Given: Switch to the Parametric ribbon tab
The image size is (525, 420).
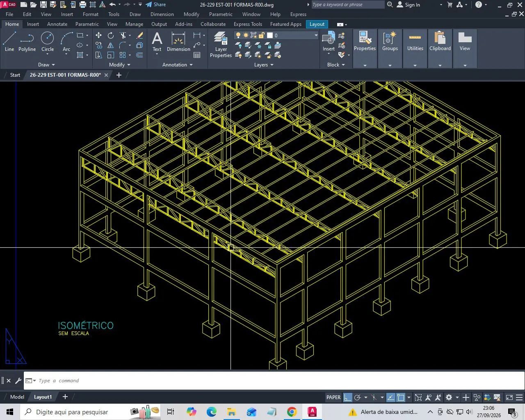Looking at the screenshot, I should coord(87,24).
